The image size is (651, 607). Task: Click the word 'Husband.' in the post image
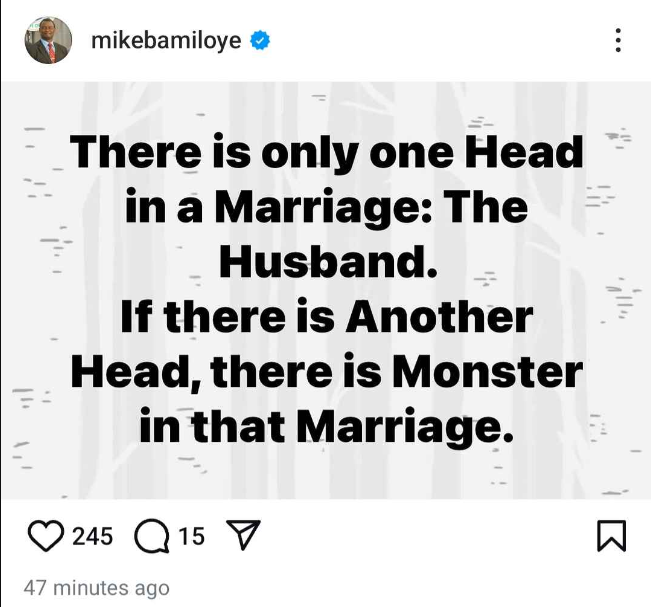click(x=328, y=262)
